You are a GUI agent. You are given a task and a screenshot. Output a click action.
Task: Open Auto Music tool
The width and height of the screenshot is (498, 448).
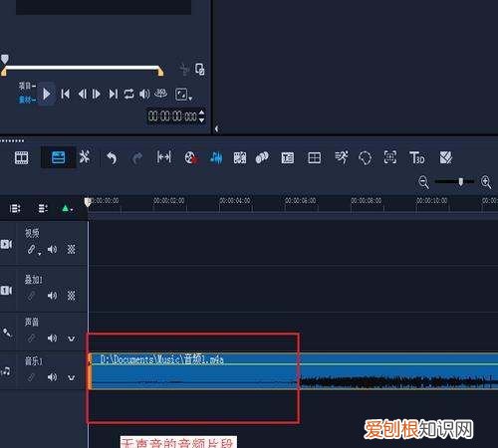pos(240,158)
